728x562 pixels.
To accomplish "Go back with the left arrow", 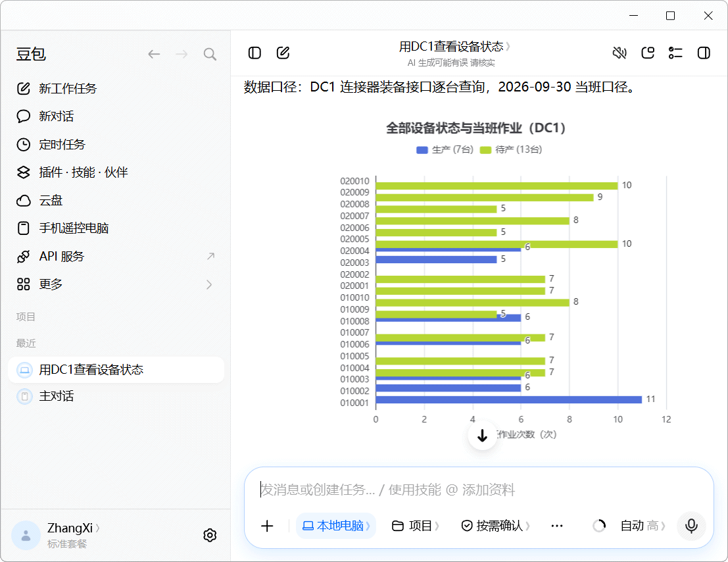I will point(154,55).
